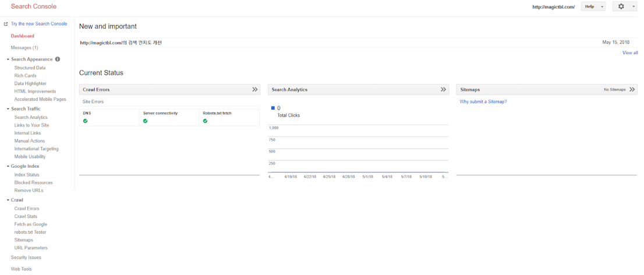Click the Robots.txt fetch green check icon
This screenshot has height=275, width=644.
(206, 121)
